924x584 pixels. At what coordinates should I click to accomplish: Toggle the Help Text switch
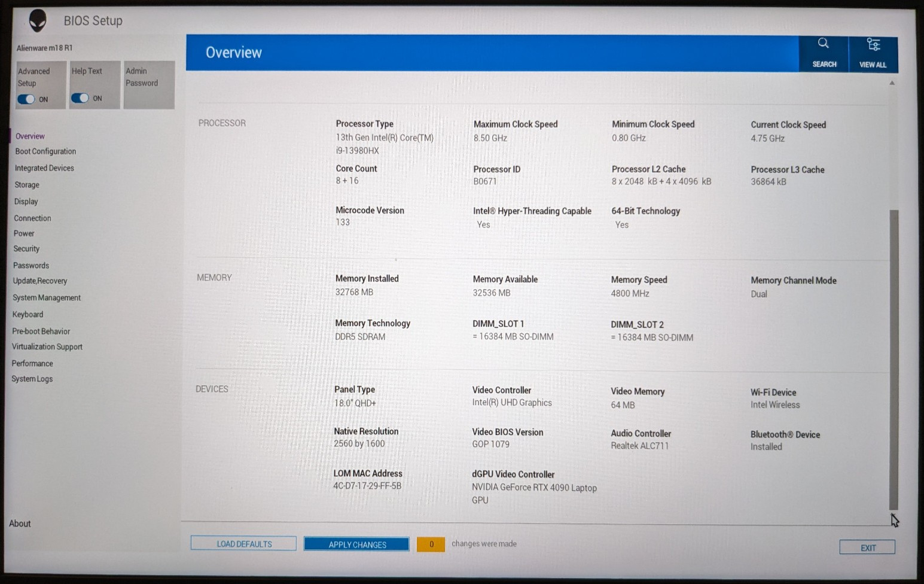[x=80, y=98]
